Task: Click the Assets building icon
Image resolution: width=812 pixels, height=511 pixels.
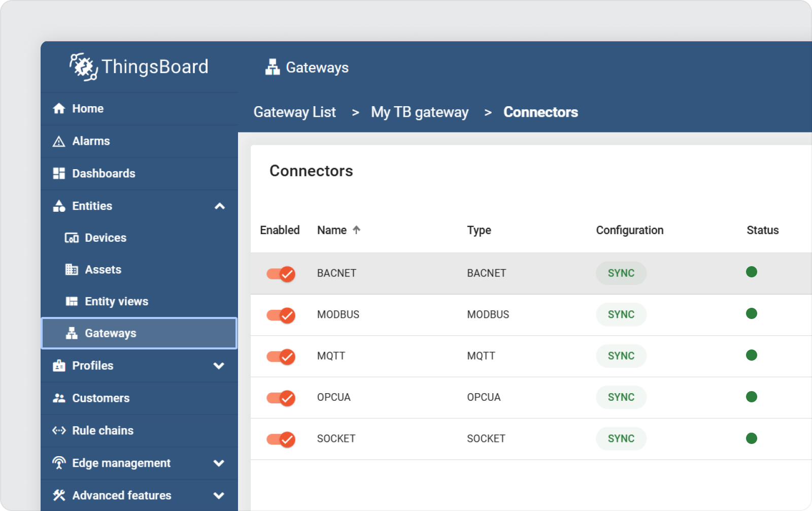Action: point(72,270)
